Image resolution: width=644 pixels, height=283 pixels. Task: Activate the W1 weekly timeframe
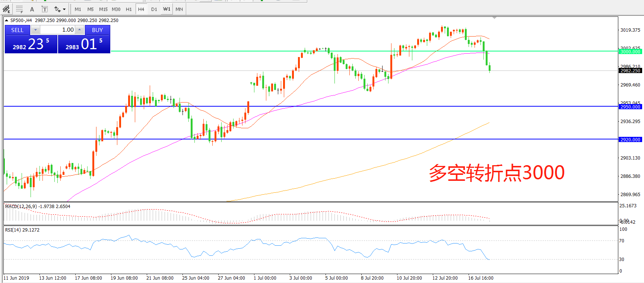click(x=166, y=9)
